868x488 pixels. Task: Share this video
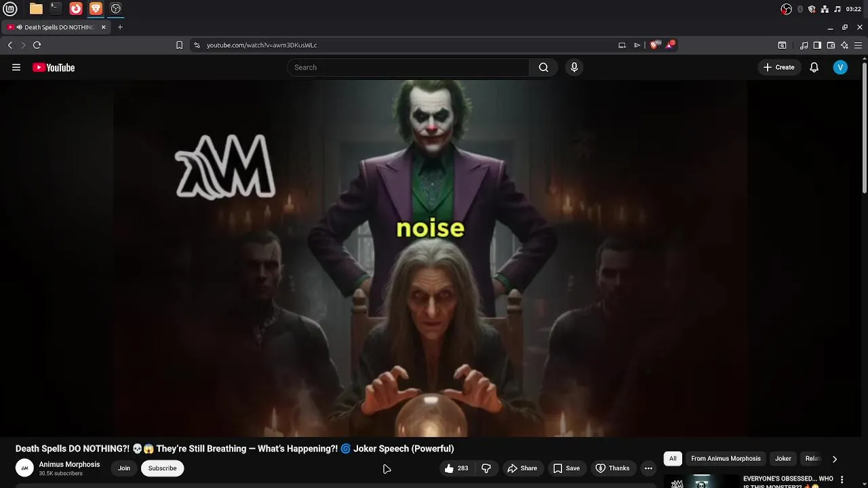point(522,468)
